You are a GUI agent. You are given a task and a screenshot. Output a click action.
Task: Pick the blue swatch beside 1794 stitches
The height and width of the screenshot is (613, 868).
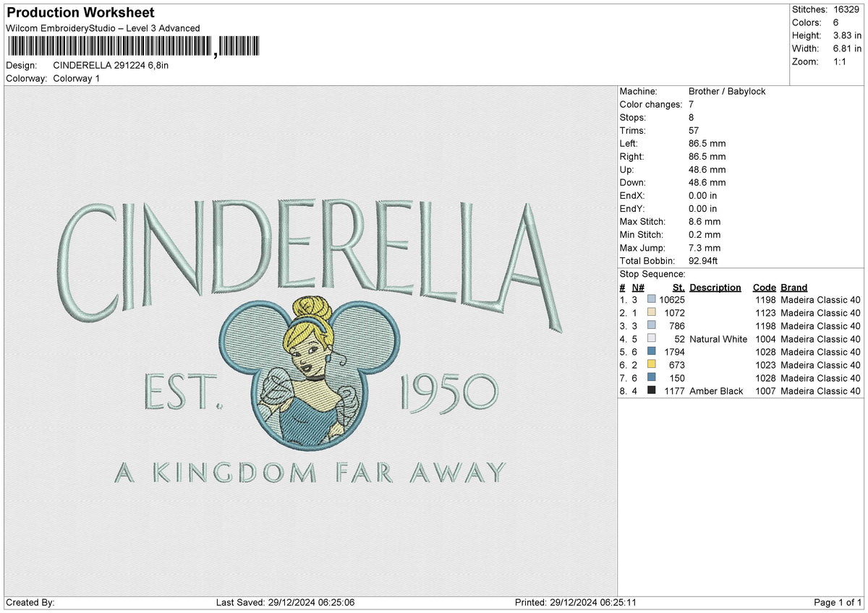coord(652,351)
